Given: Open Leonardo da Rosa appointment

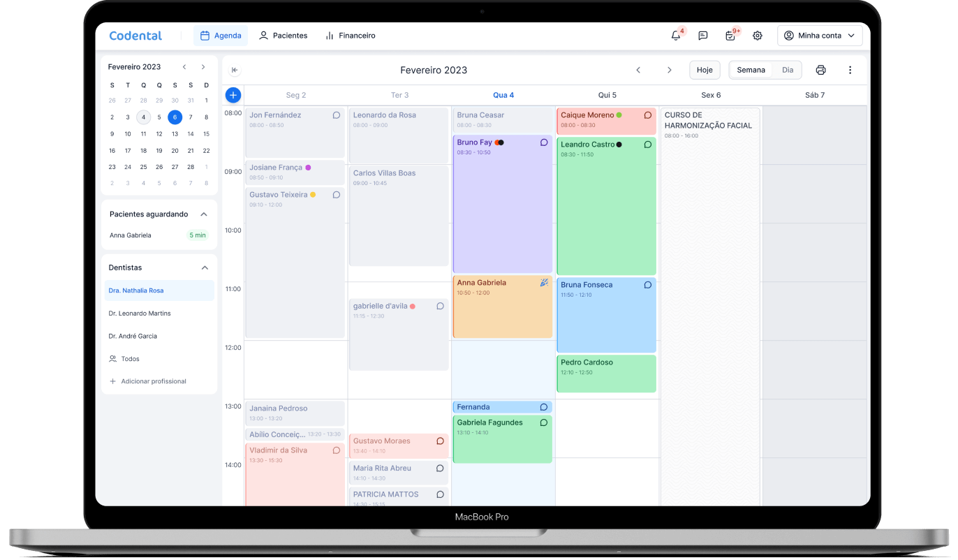Looking at the screenshot, I should tap(399, 135).
